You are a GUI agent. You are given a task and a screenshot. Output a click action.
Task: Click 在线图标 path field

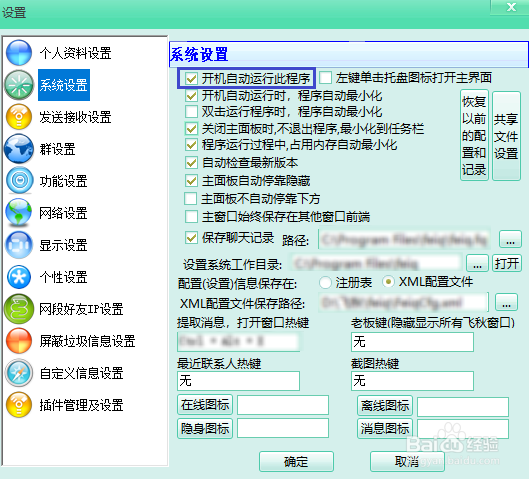click(283, 405)
